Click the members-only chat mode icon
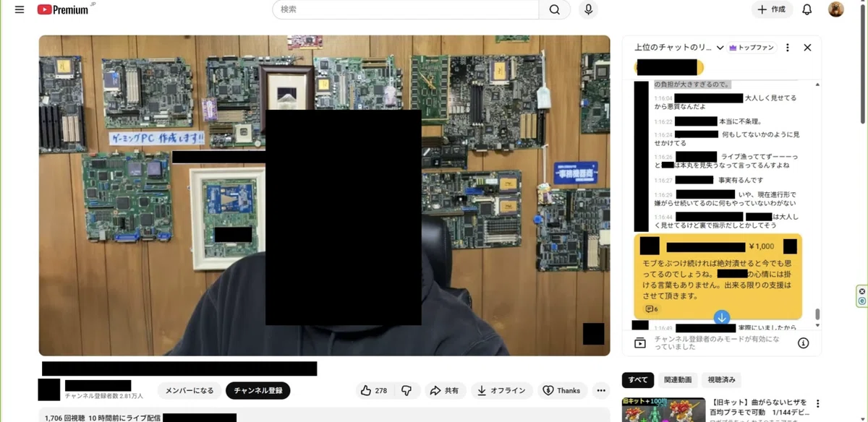The image size is (868, 422). (639, 343)
